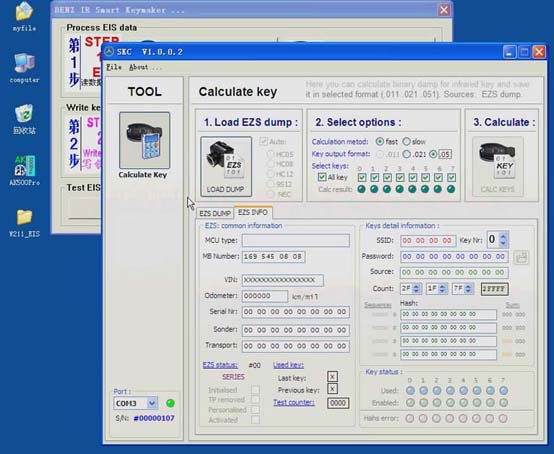Click the Test counter 0000 field
The height and width of the screenshot is (454, 554).
coord(338,403)
